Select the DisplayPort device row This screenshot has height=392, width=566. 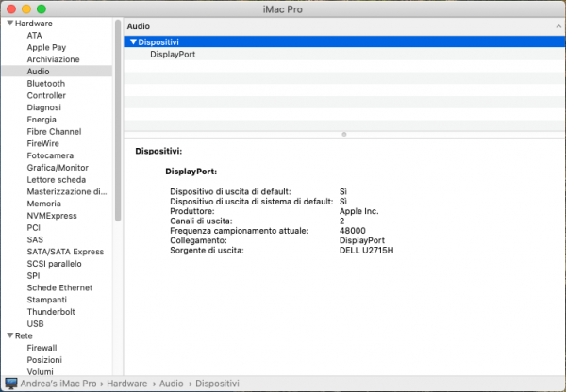pyautogui.click(x=344, y=54)
